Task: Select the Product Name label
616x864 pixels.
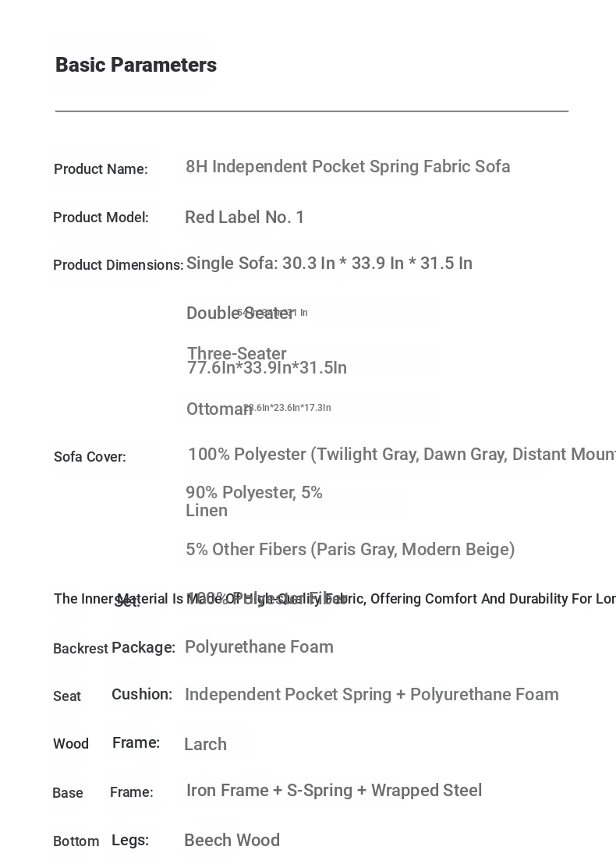Action: click(101, 169)
